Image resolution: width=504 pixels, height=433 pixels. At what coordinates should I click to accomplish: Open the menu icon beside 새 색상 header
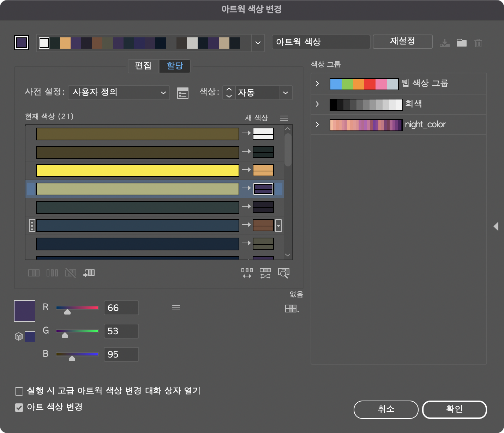click(284, 118)
